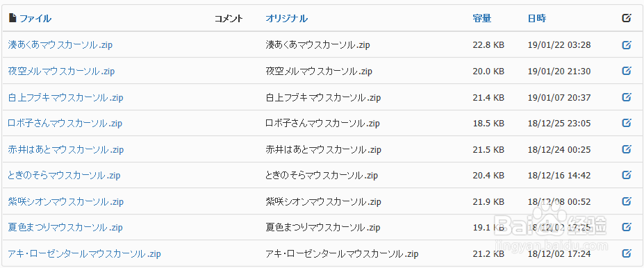The image size is (644, 268).
Task: Click edit icon for 赤井はあとマウスカーソル.zip row
Action: tap(627, 149)
